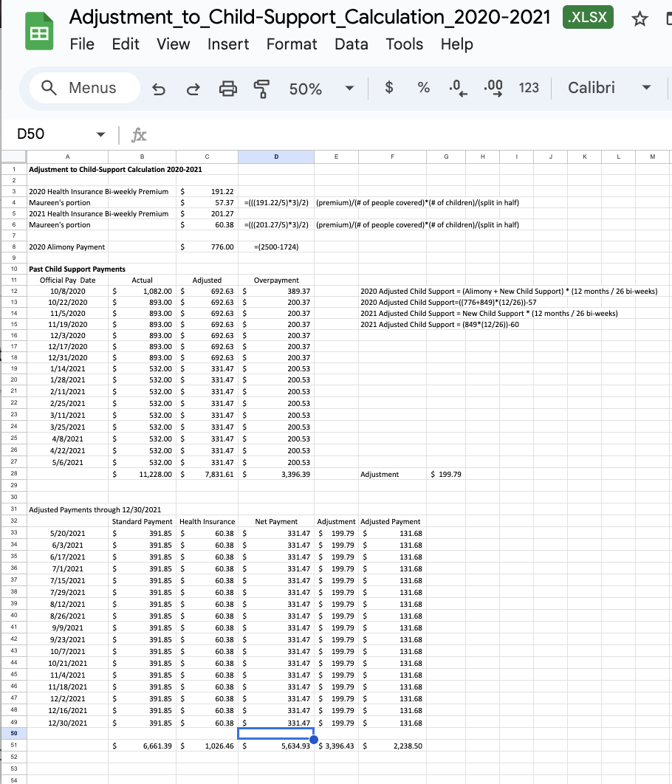Activate the paint format roller

pos(261,89)
